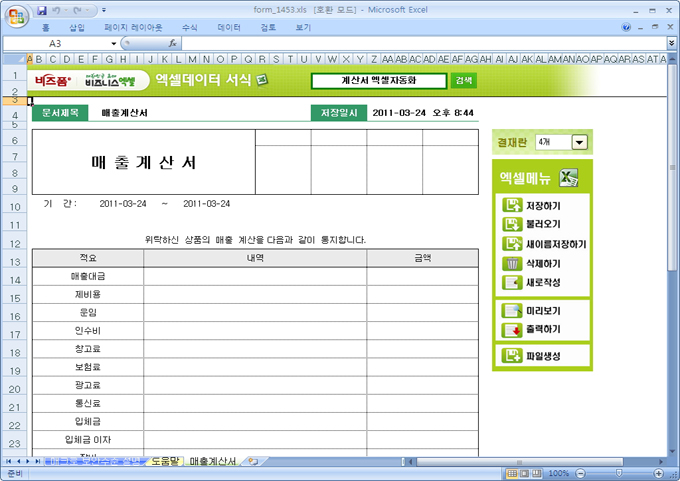The width and height of the screenshot is (680, 481).
Task: Click the 저장하기 label
Action: [543, 206]
